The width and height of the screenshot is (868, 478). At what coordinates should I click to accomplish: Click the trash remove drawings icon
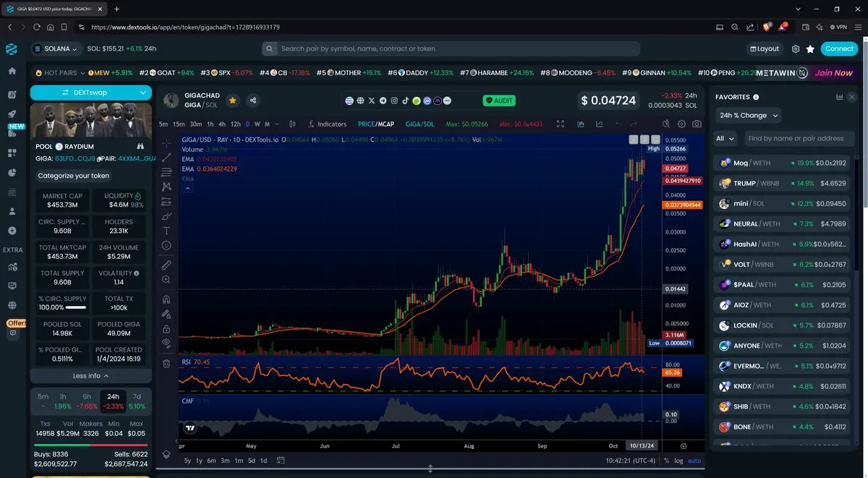pos(166,363)
